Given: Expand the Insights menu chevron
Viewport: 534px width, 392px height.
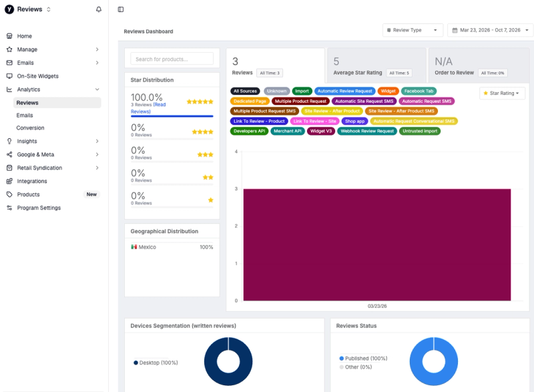Looking at the screenshot, I should [97, 141].
